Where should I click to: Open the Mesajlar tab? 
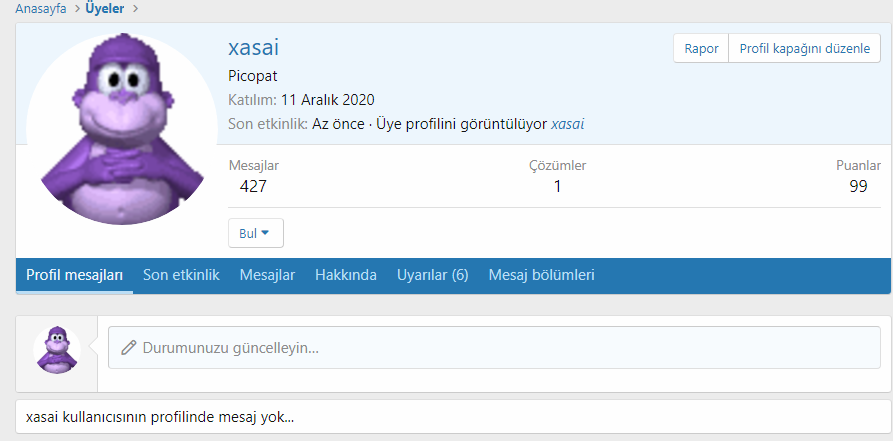pyautogui.click(x=267, y=275)
